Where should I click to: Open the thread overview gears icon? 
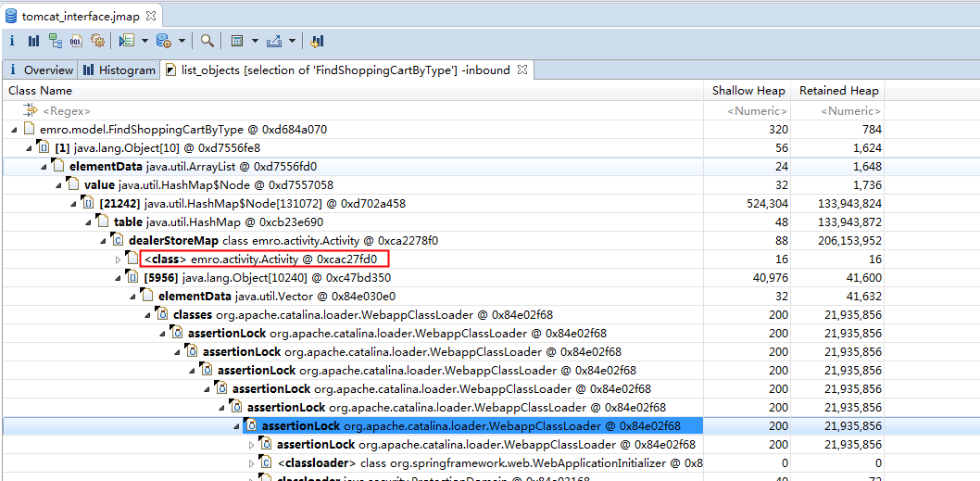97,41
